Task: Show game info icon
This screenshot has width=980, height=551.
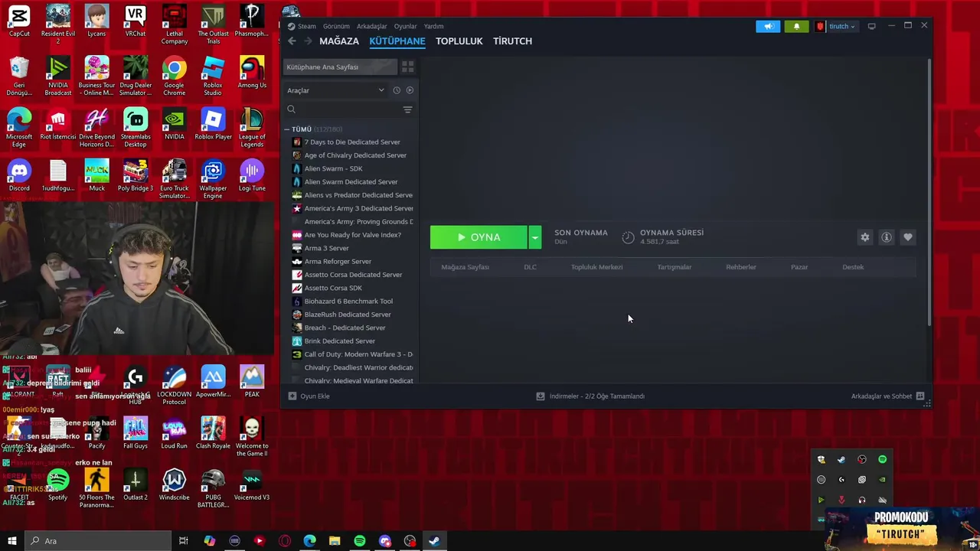Action: pyautogui.click(x=887, y=237)
